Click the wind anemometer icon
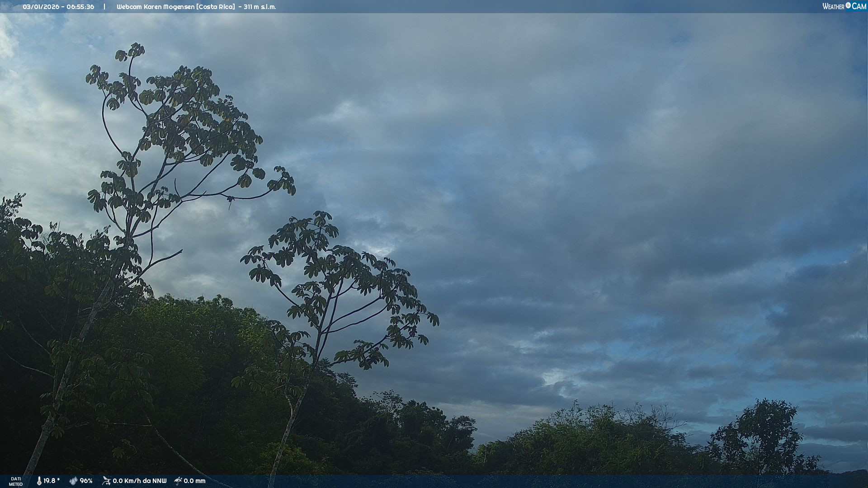Screen dimensions: 868x488 tap(106, 481)
